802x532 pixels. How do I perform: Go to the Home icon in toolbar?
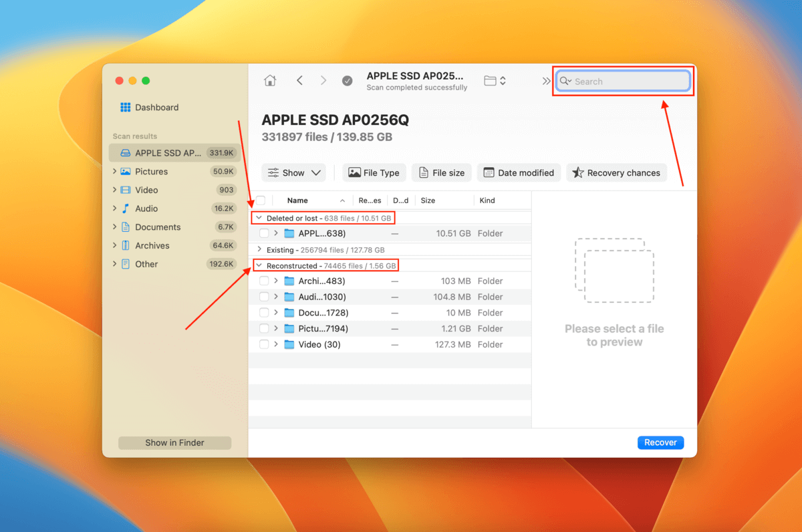(x=270, y=81)
